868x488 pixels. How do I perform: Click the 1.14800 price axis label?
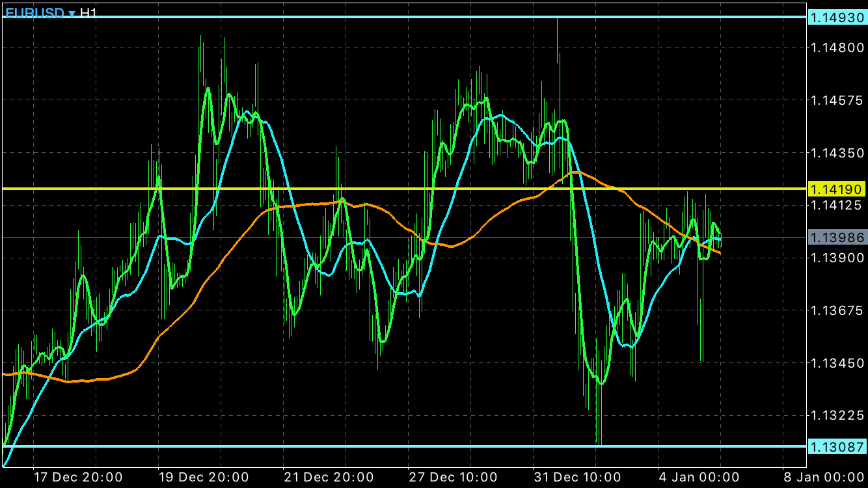pyautogui.click(x=837, y=47)
